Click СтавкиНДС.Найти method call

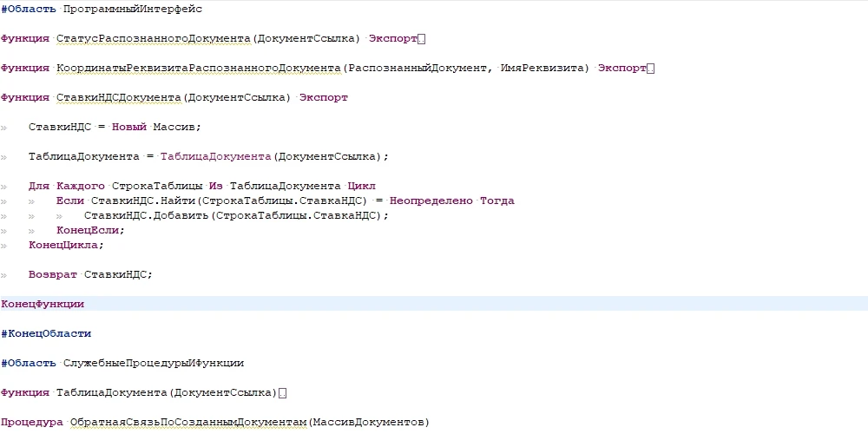(x=143, y=201)
